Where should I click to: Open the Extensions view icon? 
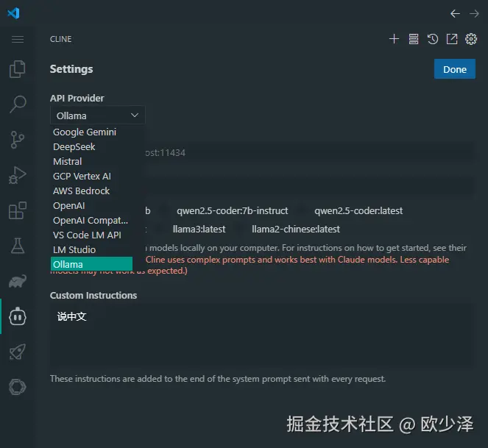18,210
